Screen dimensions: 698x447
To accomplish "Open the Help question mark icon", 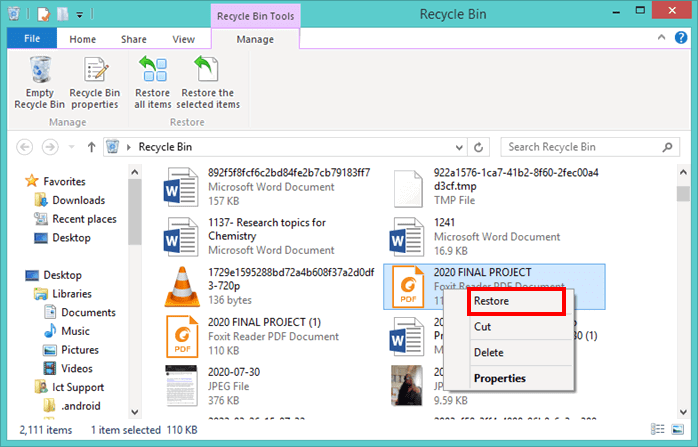I will coord(681,38).
